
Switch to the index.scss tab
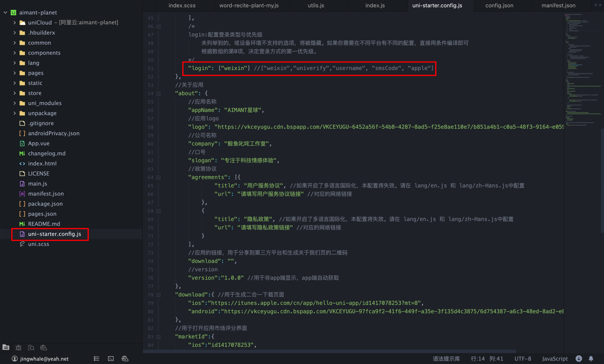pyautogui.click(x=182, y=5)
